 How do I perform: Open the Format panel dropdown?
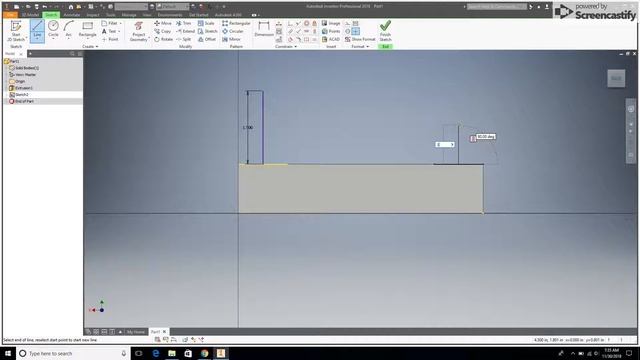[360, 47]
